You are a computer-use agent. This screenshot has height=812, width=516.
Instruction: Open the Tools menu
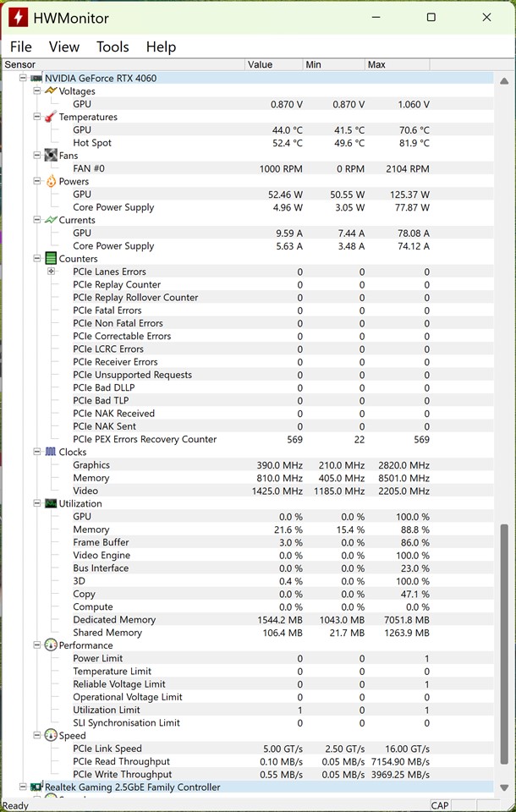click(x=113, y=47)
